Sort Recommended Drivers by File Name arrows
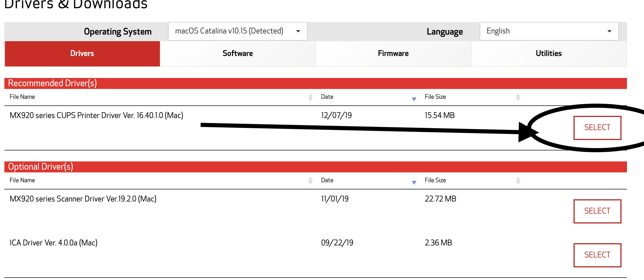Image resolution: width=644 pixels, height=280 pixels. [x=310, y=97]
